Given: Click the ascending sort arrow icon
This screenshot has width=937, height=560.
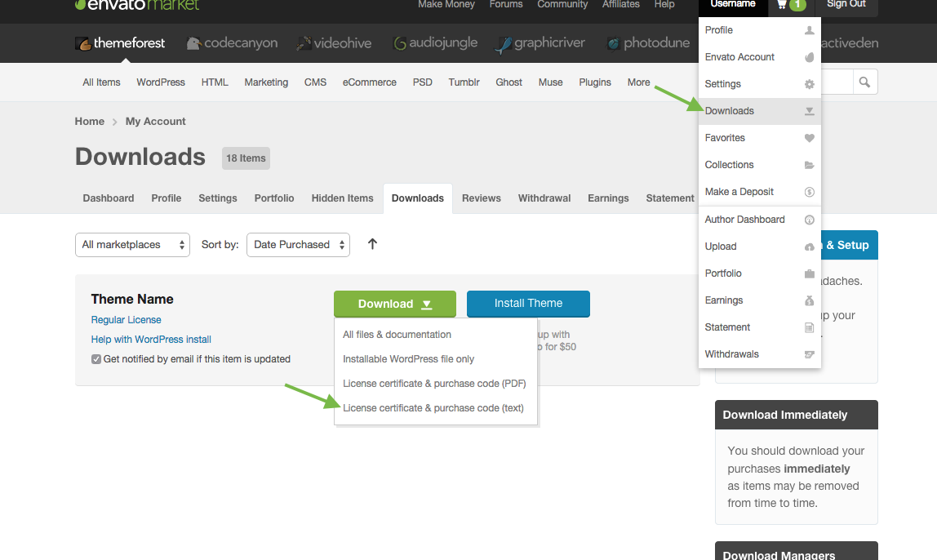Looking at the screenshot, I should [x=372, y=244].
